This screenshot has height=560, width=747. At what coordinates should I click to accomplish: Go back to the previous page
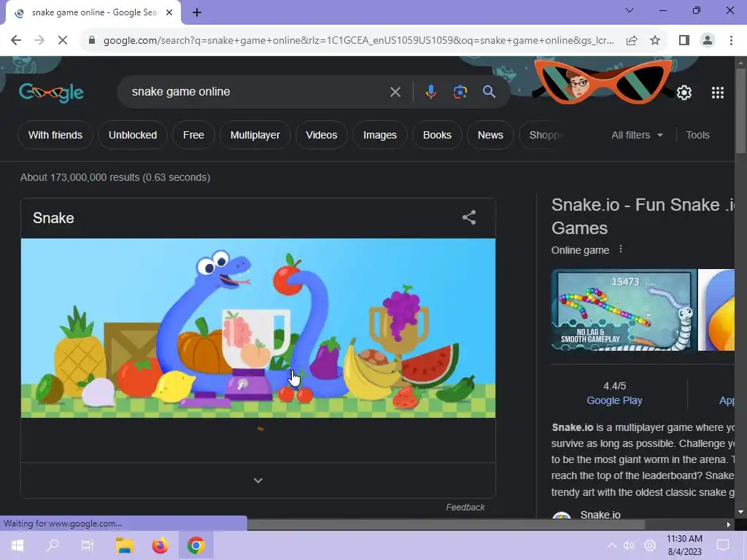(x=16, y=41)
